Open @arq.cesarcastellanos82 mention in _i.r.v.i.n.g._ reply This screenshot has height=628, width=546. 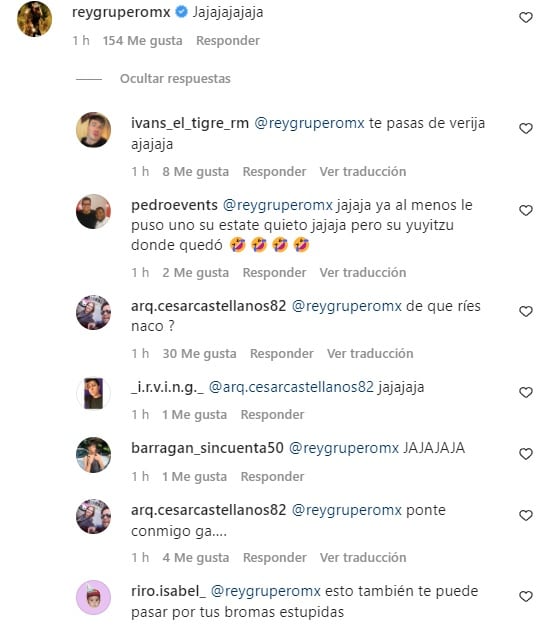pos(291,387)
